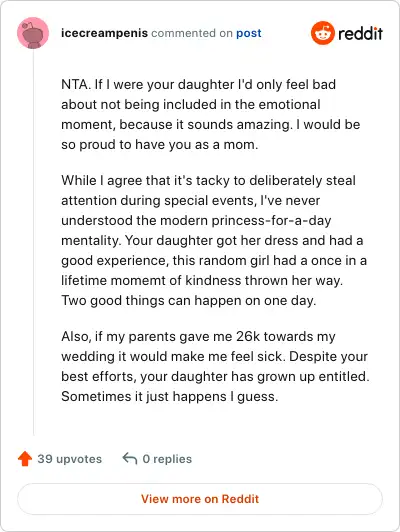Screen dimensions: 400x532
Task: Select the '0 replies' label
Action: (167, 459)
